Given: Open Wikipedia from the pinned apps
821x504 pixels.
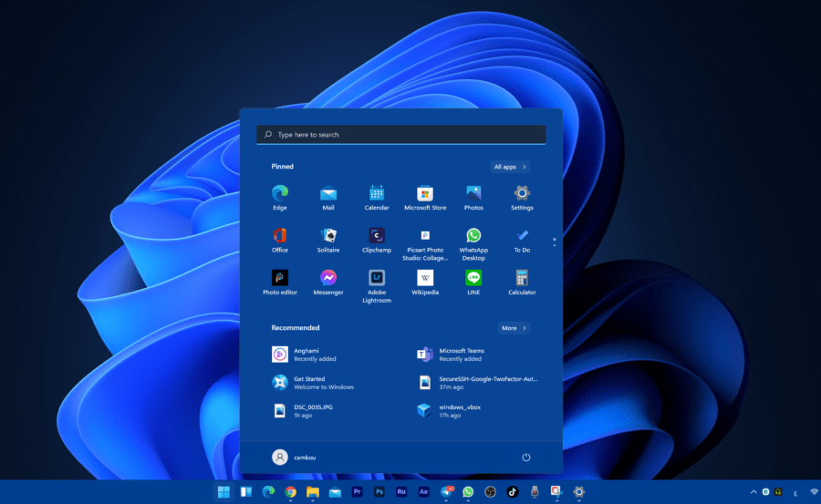Looking at the screenshot, I should coord(425,278).
